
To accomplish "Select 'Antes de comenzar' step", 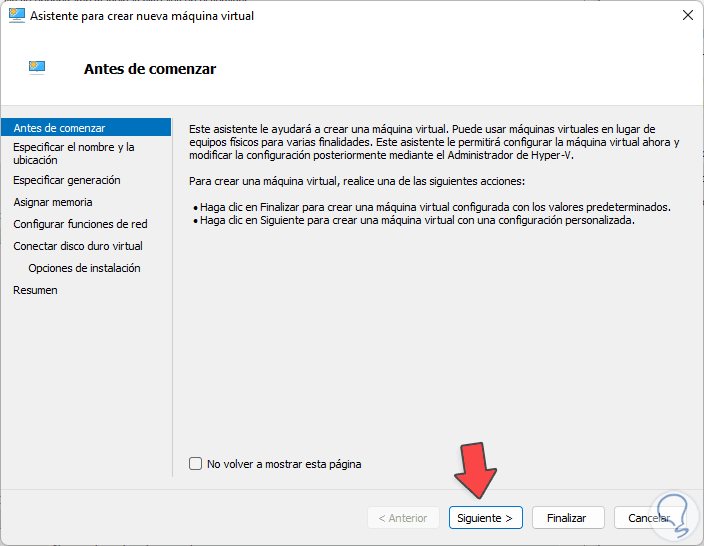I will pos(59,128).
